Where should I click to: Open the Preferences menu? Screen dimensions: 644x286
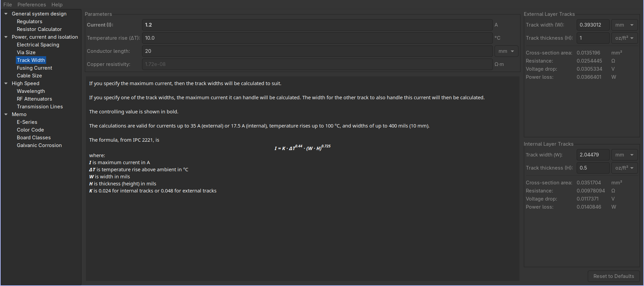tap(32, 5)
